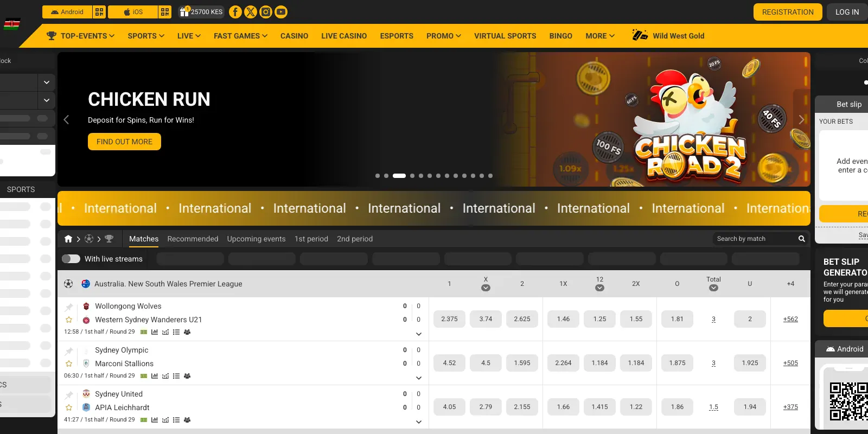Expand the SPORTS menu
868x434 pixels.
[146, 36]
